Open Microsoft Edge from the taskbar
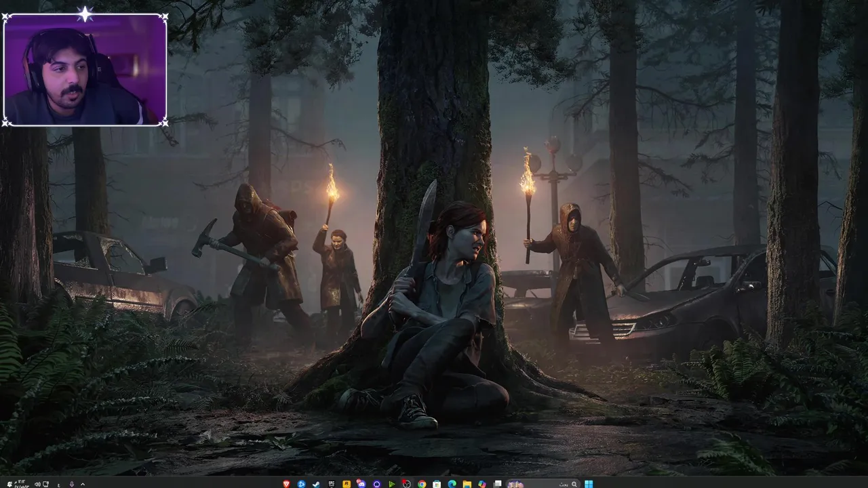The width and height of the screenshot is (868, 488). 452,484
